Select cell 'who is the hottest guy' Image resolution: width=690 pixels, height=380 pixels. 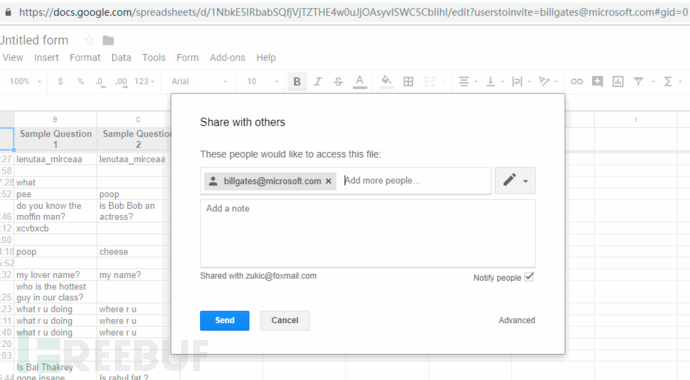point(55,292)
